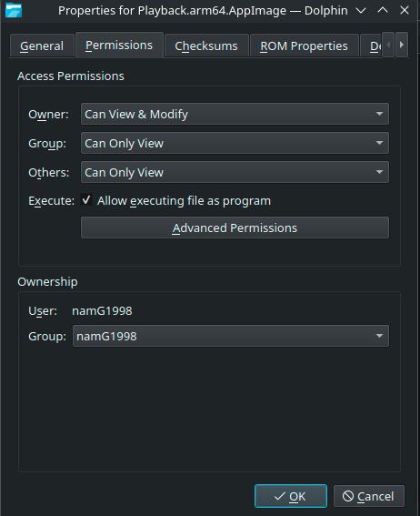Maximize the Properties window
Image resolution: width=420 pixels, height=516 pixels.
pyautogui.click(x=383, y=11)
